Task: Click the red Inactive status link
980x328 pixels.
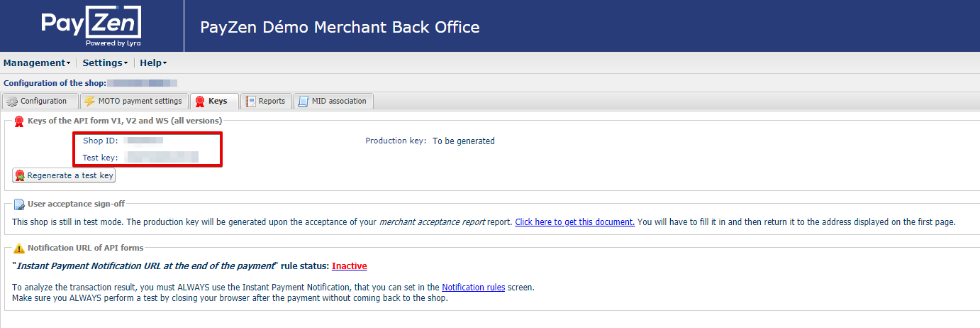Action: (349, 266)
